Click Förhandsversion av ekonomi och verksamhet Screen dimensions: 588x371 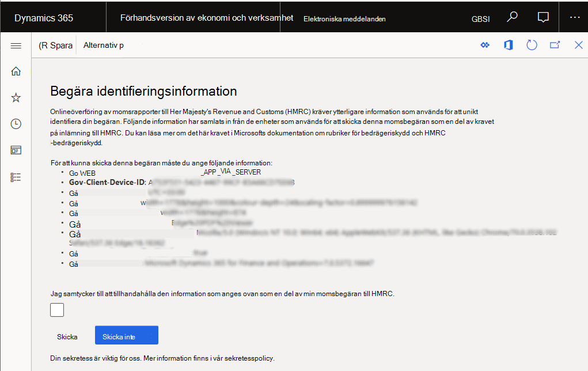pos(207,18)
